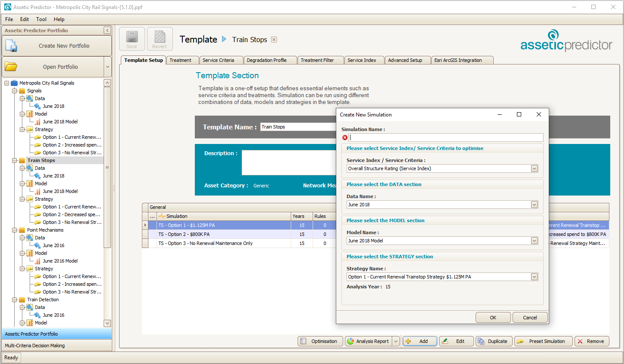This screenshot has height=364, width=624.
Task: Close the Train Stops template breadcrumb
Action: pos(274,40)
